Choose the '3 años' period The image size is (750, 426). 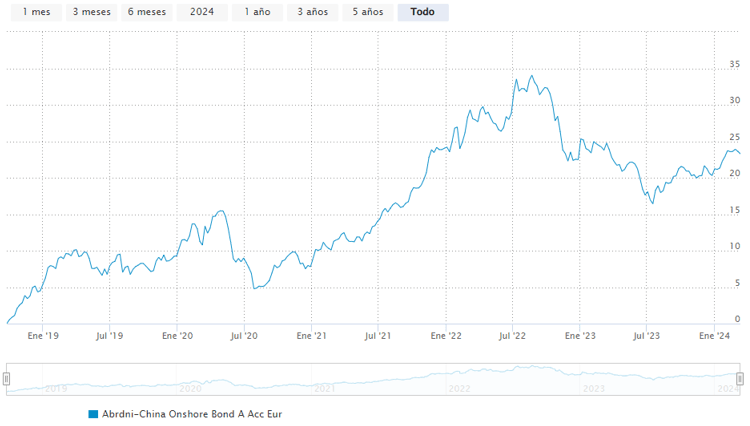[312, 12]
